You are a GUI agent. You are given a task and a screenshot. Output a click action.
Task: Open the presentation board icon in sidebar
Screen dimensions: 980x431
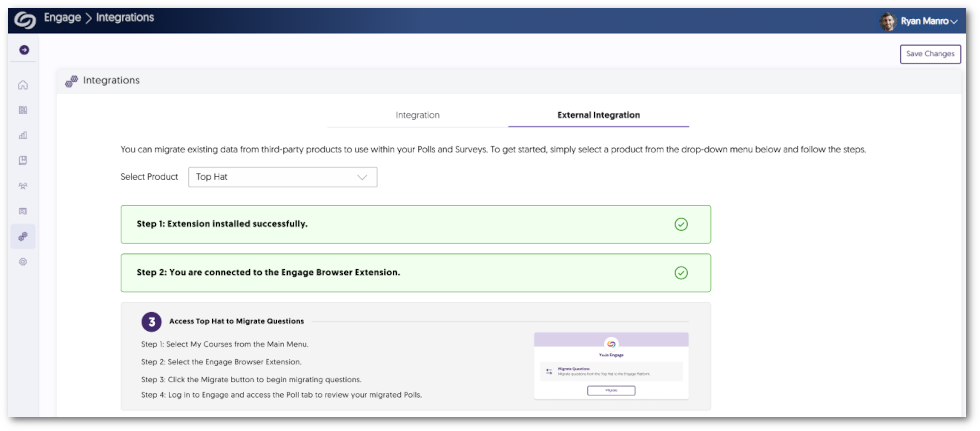click(23, 211)
